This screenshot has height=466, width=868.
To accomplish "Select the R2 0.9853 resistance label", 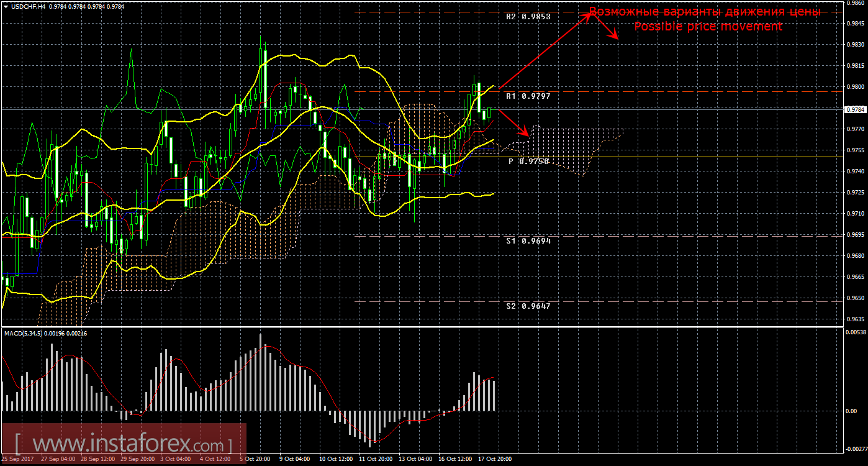I will pos(528,17).
